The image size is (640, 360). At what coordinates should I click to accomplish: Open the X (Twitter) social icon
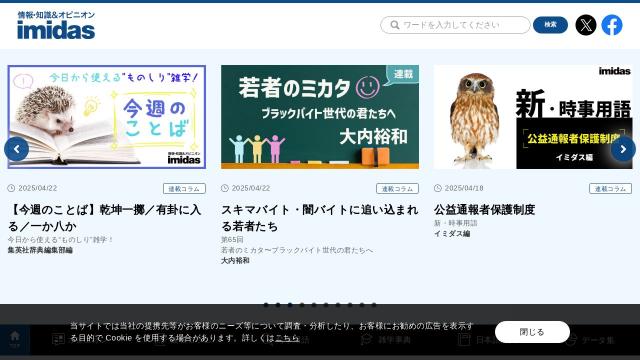coord(586,25)
